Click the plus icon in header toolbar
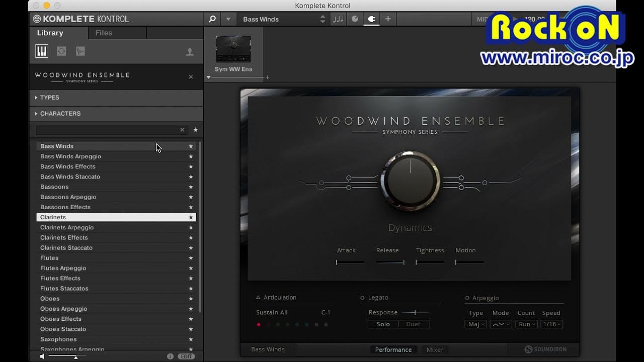This screenshot has height=362, width=644. coord(388,19)
